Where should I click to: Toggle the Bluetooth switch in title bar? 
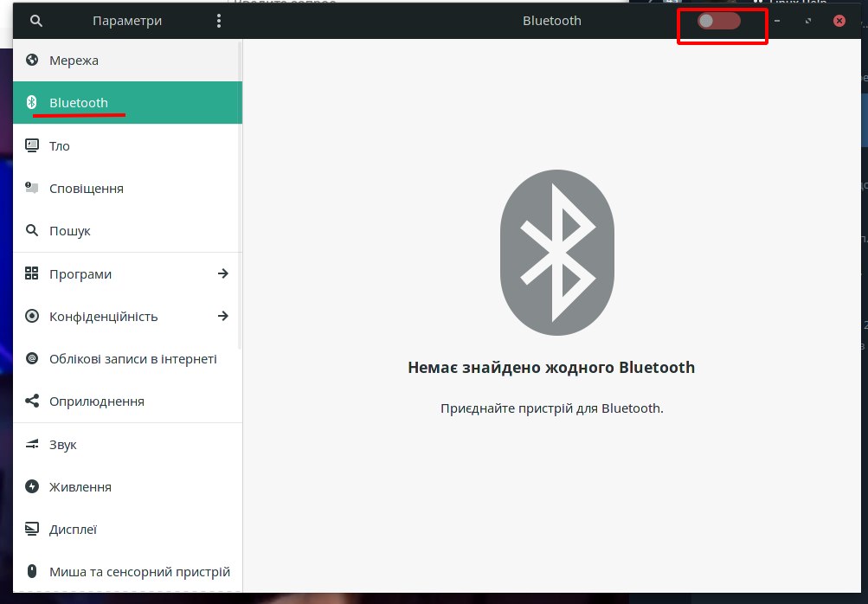(x=718, y=21)
